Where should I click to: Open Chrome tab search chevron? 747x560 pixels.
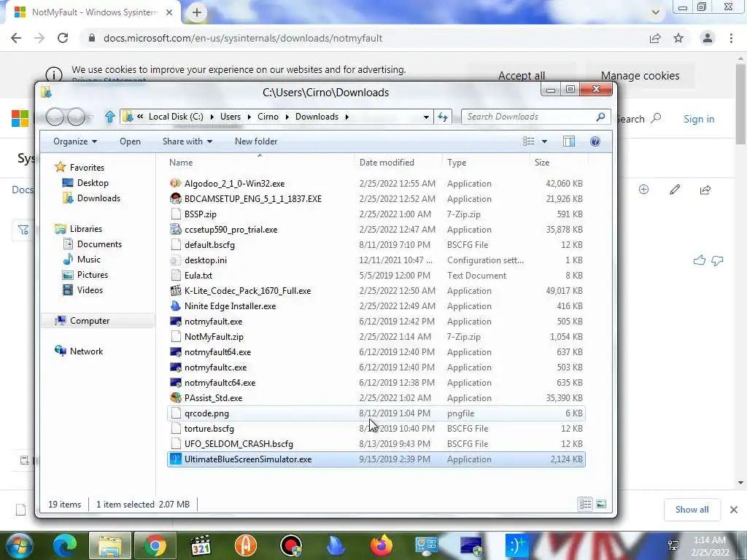(656, 12)
